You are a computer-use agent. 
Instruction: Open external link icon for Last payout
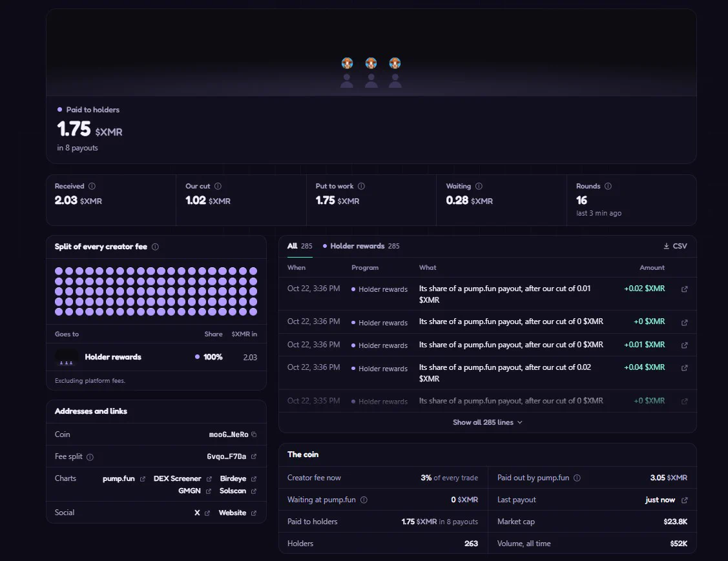point(684,500)
